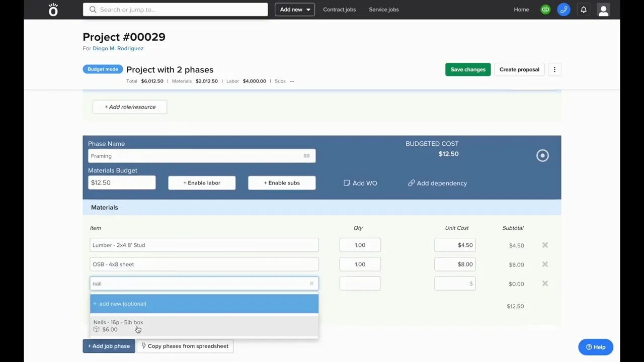Click the blue phone icon in header
This screenshot has width=644, height=362.
563,10
